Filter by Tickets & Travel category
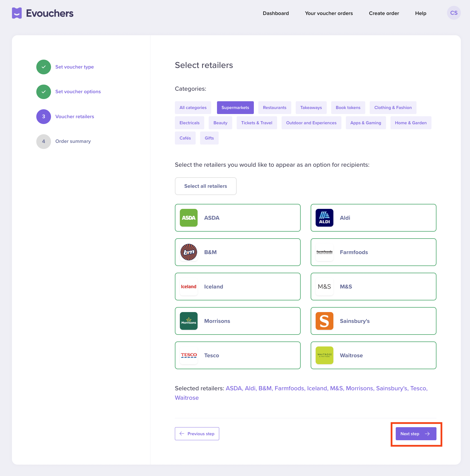 [257, 123]
